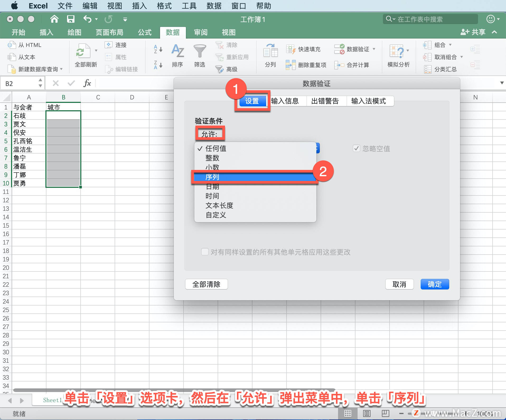Click the 全部清除 button
Image resolution: width=506 pixels, height=420 pixels.
pos(206,284)
